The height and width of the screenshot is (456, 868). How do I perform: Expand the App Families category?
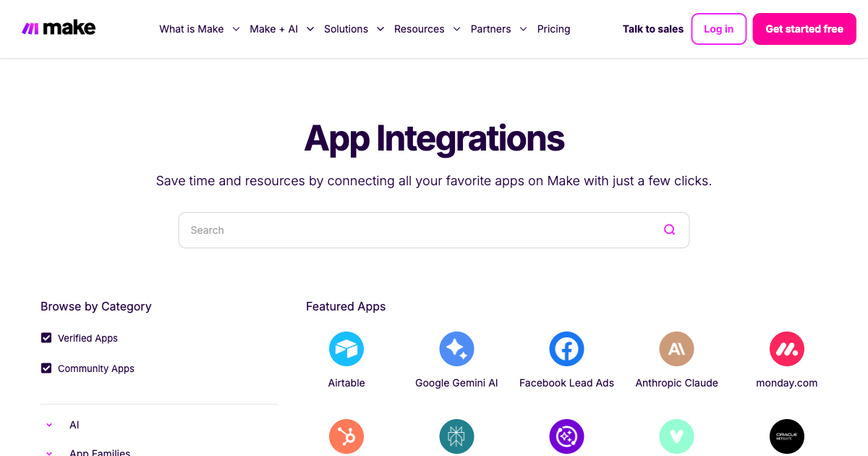tap(49, 452)
